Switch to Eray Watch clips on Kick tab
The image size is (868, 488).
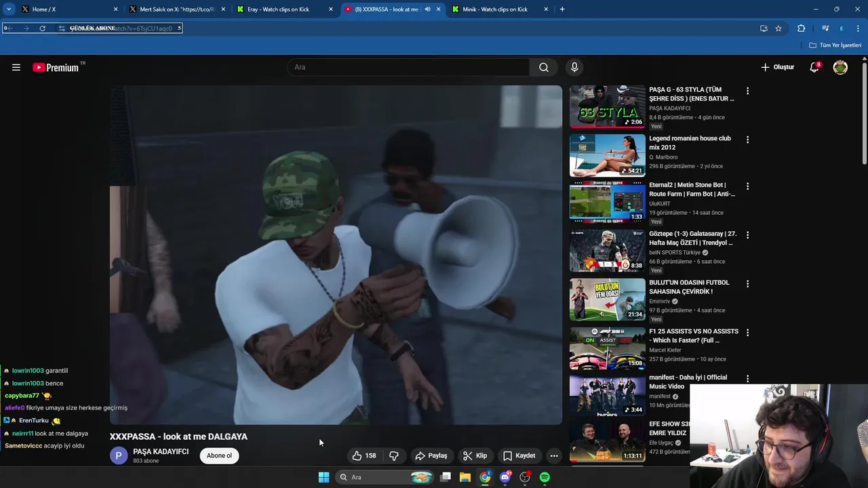[x=285, y=9]
